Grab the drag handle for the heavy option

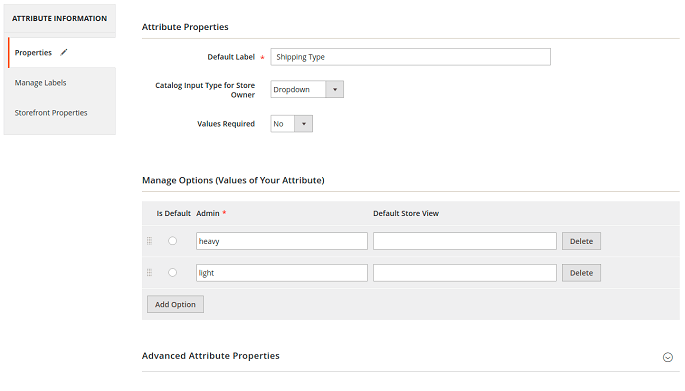point(149,241)
